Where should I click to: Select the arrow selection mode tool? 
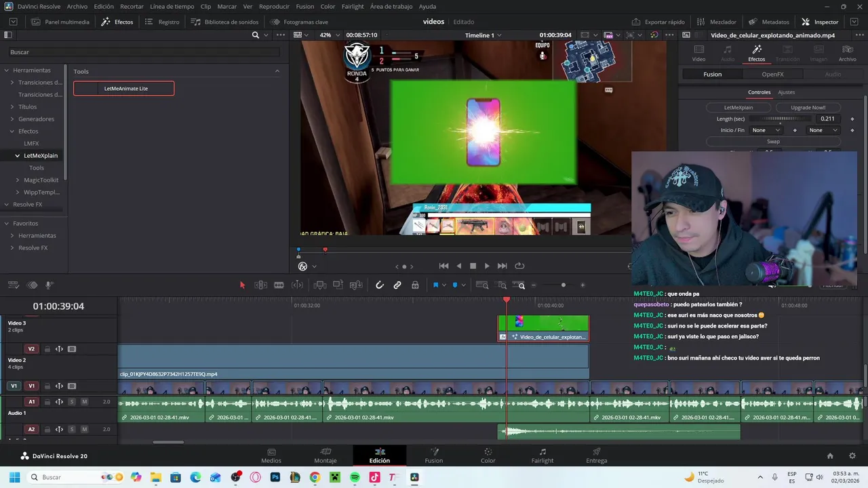[x=242, y=285]
